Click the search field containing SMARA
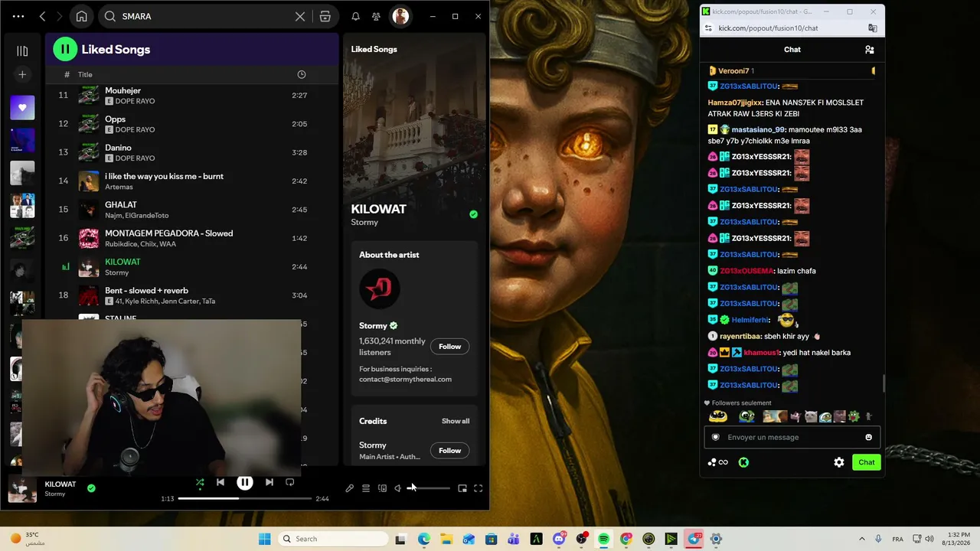 204,16
